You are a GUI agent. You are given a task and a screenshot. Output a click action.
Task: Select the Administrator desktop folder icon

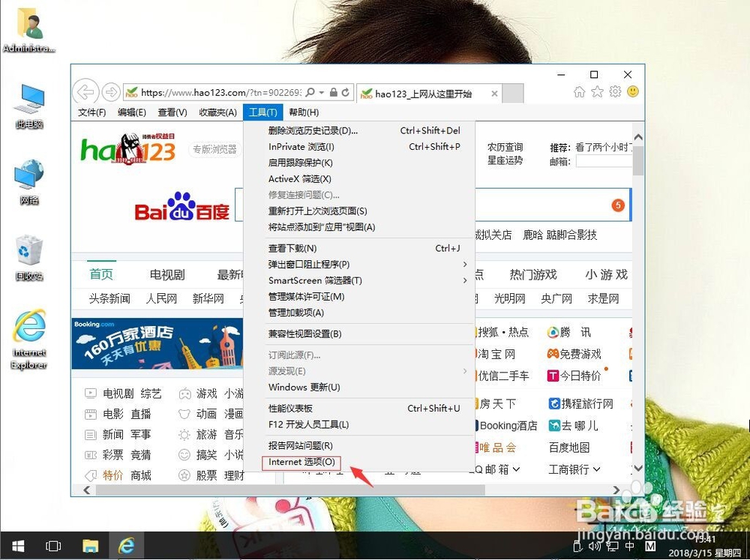(x=28, y=31)
